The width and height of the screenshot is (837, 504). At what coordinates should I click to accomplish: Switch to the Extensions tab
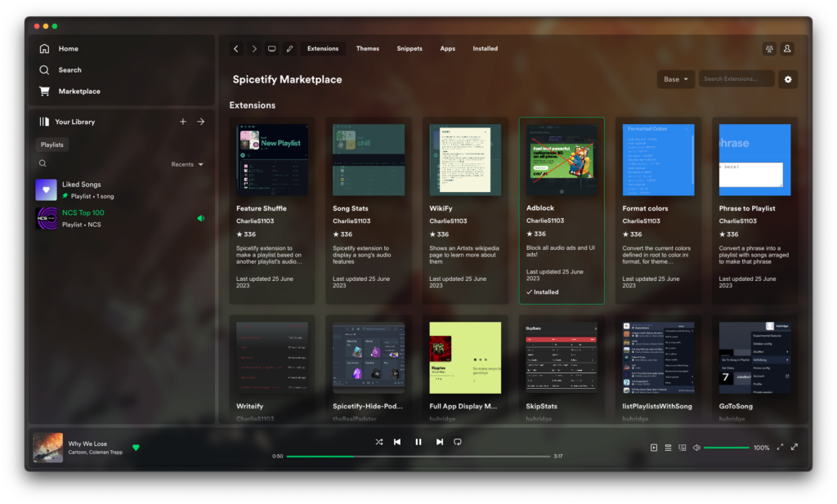coord(323,48)
